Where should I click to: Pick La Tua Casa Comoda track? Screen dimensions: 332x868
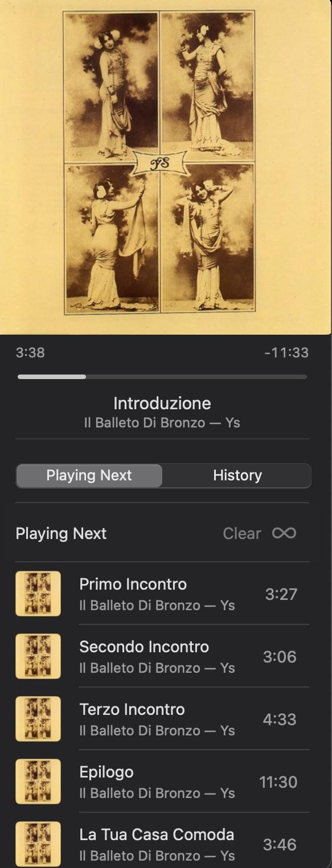coord(162,844)
